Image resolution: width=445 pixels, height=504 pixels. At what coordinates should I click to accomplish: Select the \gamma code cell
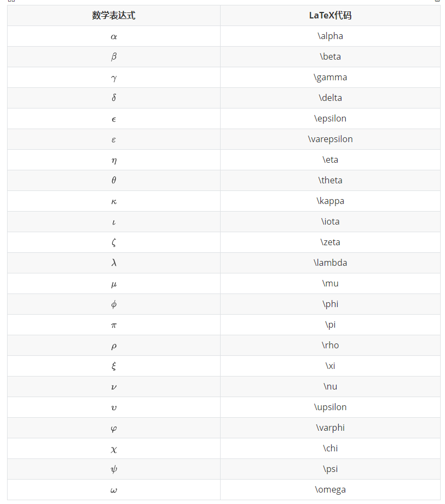pyautogui.click(x=330, y=78)
